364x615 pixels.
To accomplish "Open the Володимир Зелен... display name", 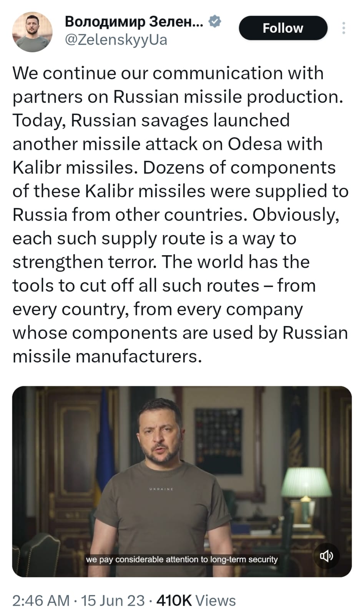I will coord(134,22).
